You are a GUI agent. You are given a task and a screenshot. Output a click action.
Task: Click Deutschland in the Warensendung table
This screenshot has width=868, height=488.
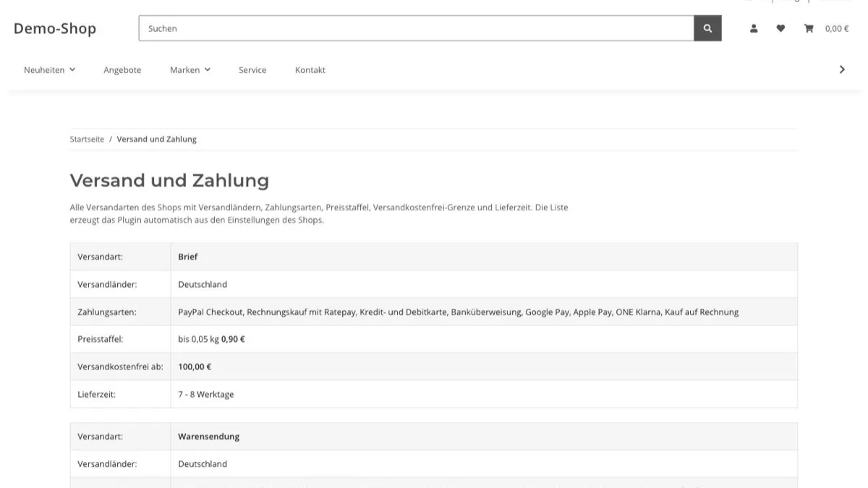[203, 464]
